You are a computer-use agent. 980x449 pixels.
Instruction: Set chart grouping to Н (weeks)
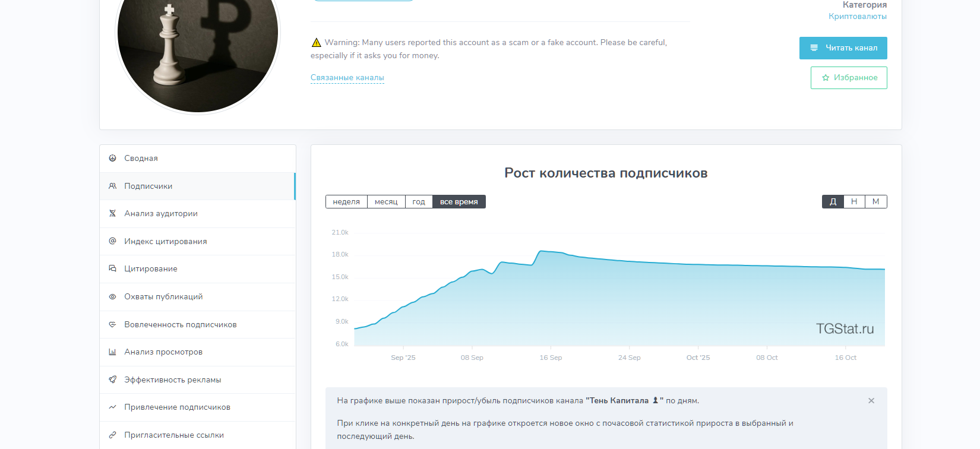click(854, 202)
